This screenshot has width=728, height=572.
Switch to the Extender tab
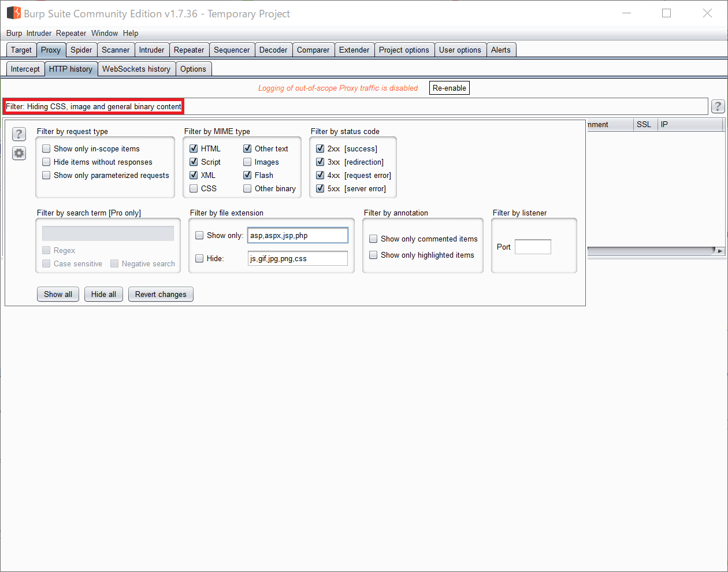(354, 50)
